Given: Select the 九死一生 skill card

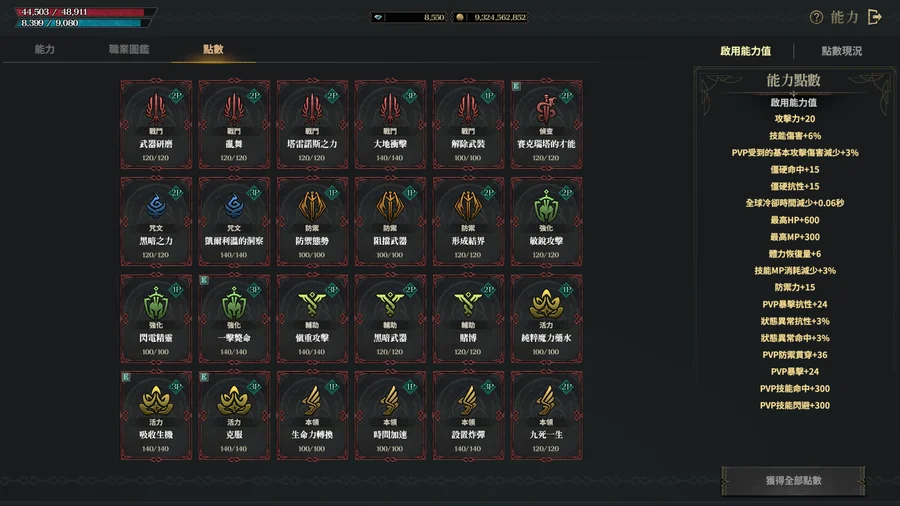Looking at the screenshot, I should [546, 415].
